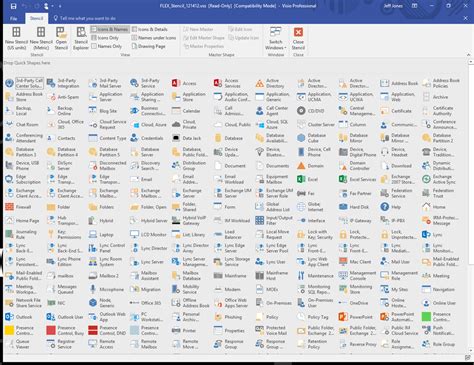Switch to Names under Icons view
This screenshot has width=474, height=365.
pos(154,38)
